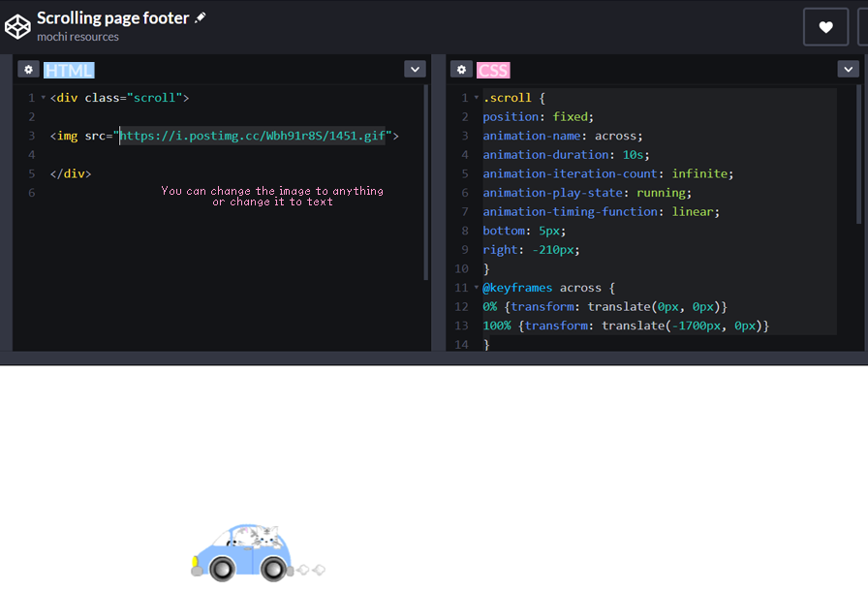The width and height of the screenshot is (868, 590).
Task: Open HTML editor settings gear
Action: 28,70
